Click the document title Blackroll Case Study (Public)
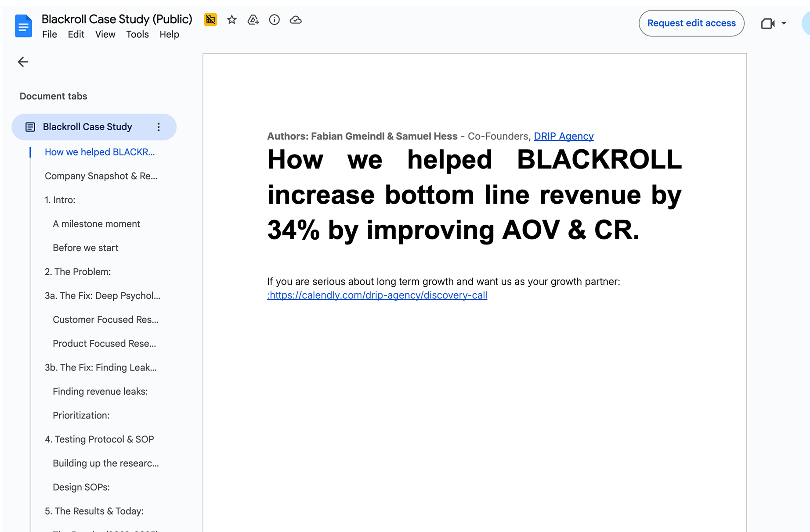The height and width of the screenshot is (532, 810). [x=117, y=19]
